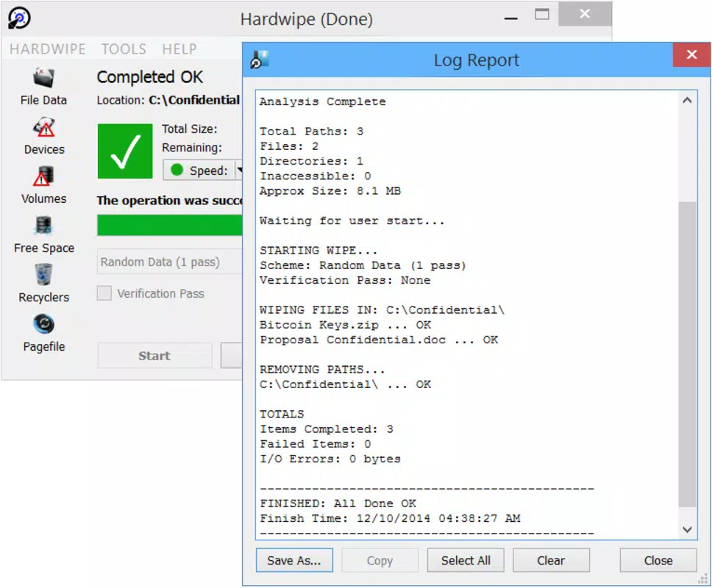
Task: Click the 'Proposal Confidential.doc ... OK' log line
Action: 379,340
